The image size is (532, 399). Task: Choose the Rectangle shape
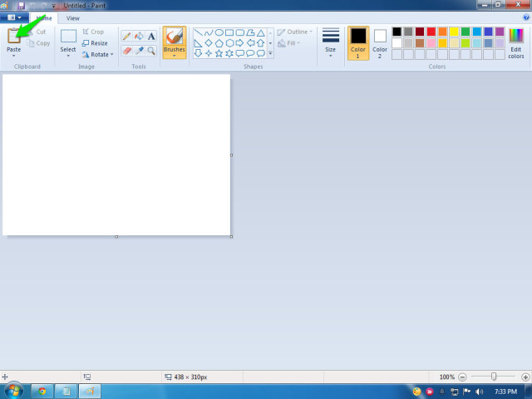coord(229,32)
